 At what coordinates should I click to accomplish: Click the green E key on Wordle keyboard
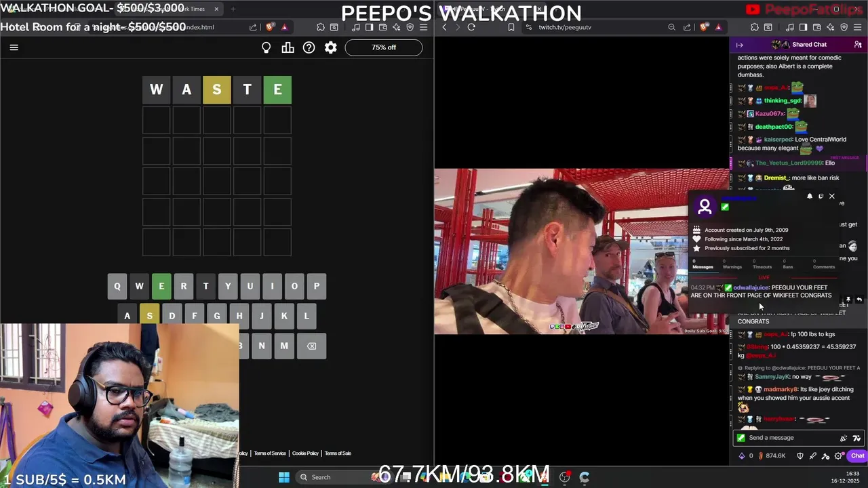161,286
